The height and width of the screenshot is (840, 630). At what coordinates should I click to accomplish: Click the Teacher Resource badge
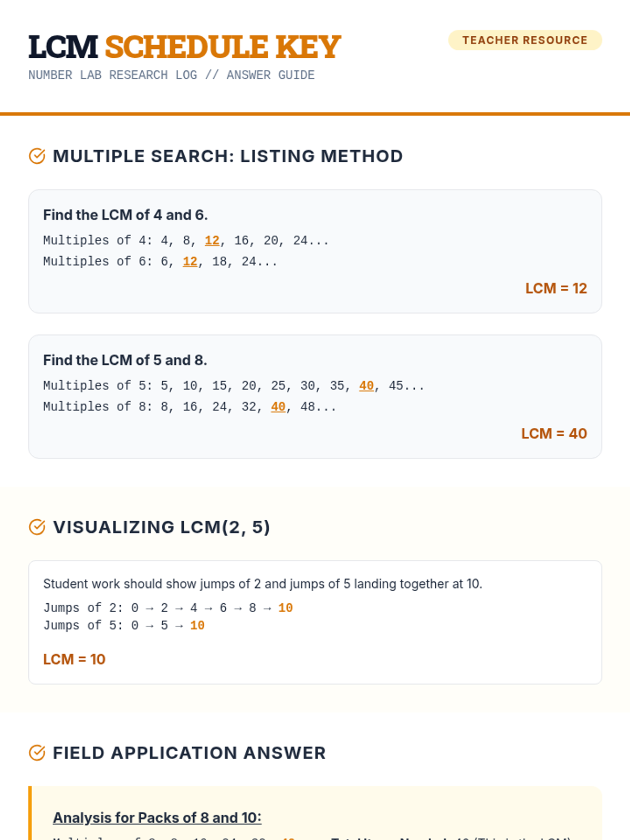point(524,40)
